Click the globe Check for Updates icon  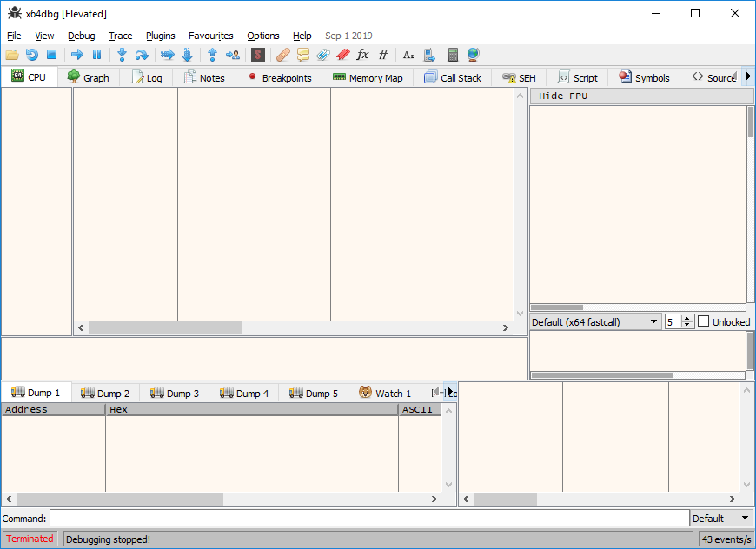tap(473, 55)
